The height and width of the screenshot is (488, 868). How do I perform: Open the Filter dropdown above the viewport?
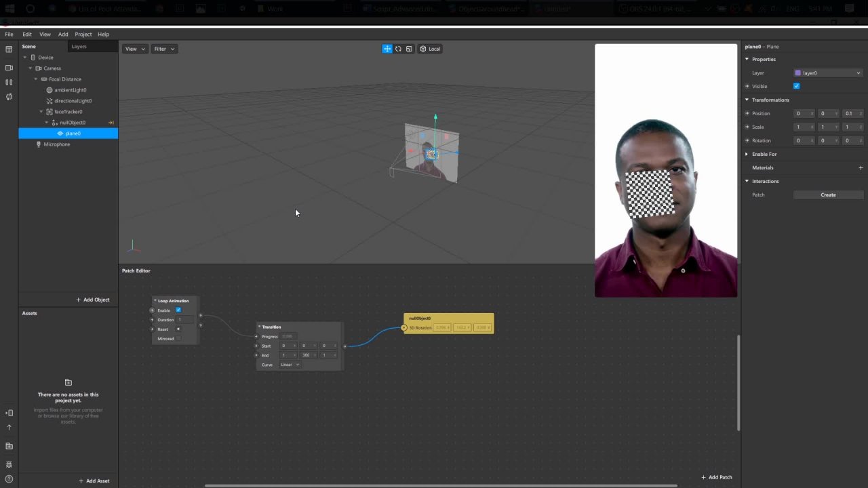click(x=163, y=48)
